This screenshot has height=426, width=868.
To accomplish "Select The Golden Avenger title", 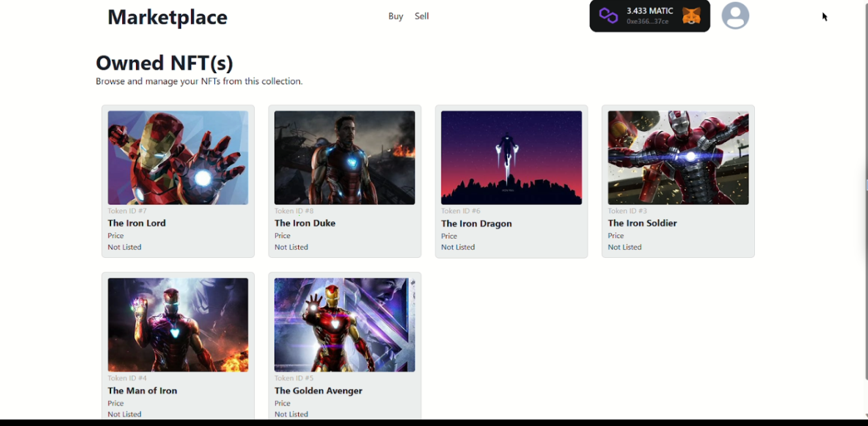I will tap(318, 391).
